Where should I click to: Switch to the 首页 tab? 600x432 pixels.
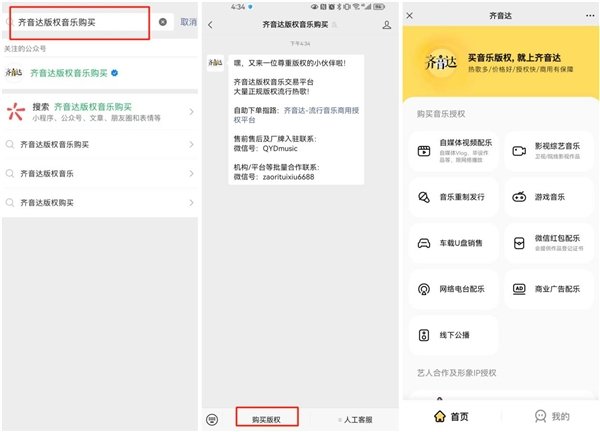pyautogui.click(x=452, y=416)
